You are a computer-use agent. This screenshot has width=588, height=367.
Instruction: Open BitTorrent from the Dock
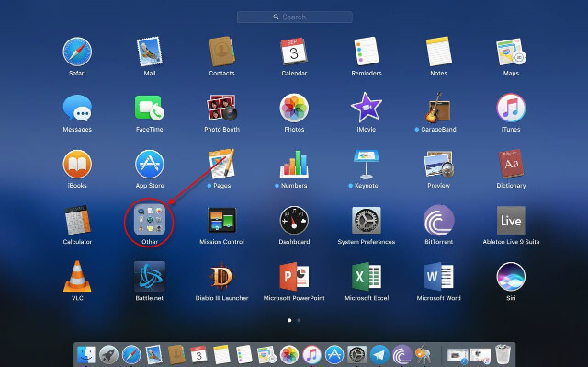pyautogui.click(x=402, y=355)
